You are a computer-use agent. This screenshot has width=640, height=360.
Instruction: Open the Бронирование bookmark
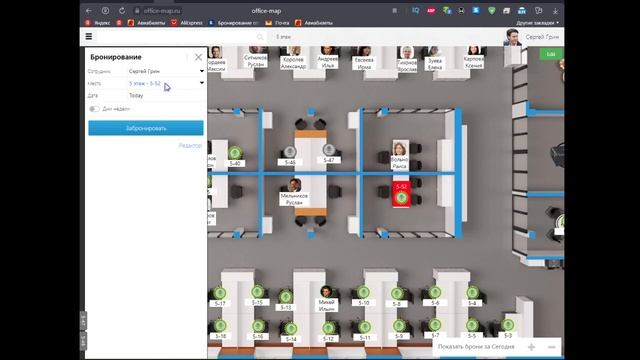click(233, 23)
